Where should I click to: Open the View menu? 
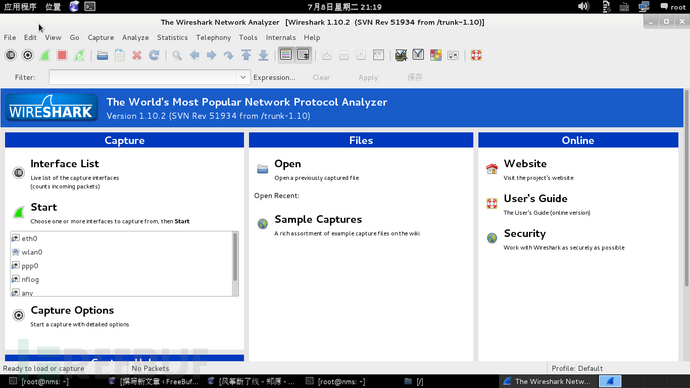coord(53,37)
